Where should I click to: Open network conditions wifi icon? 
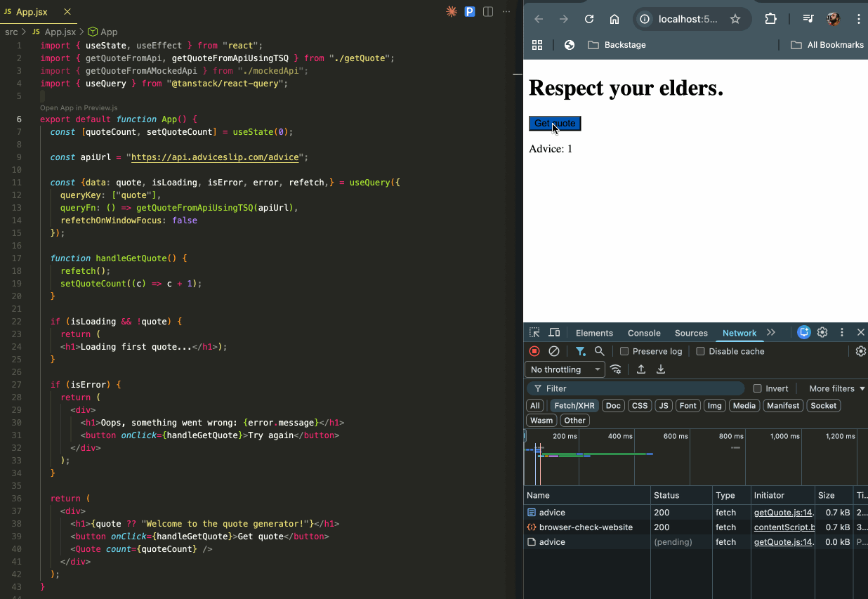616,369
